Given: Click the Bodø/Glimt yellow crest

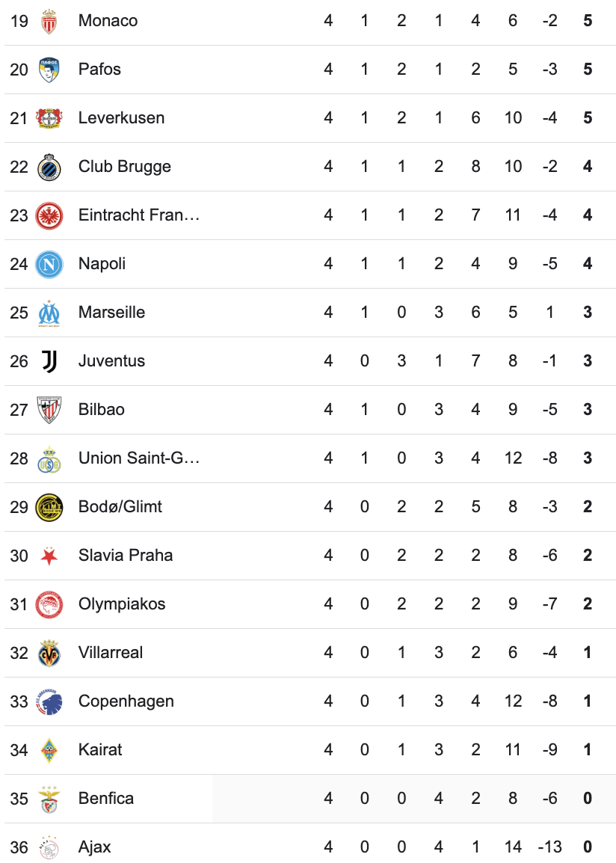Looking at the screenshot, I should pyautogui.click(x=49, y=507).
